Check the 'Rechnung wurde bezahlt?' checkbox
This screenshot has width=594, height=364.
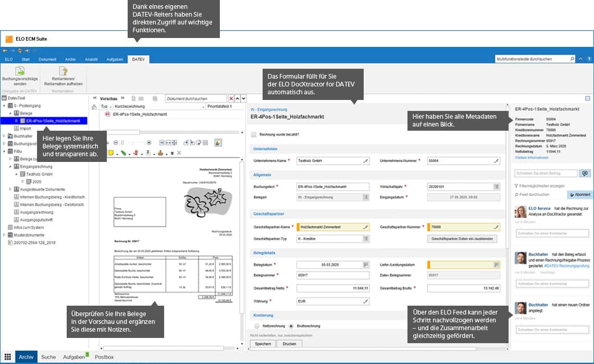pos(254,134)
